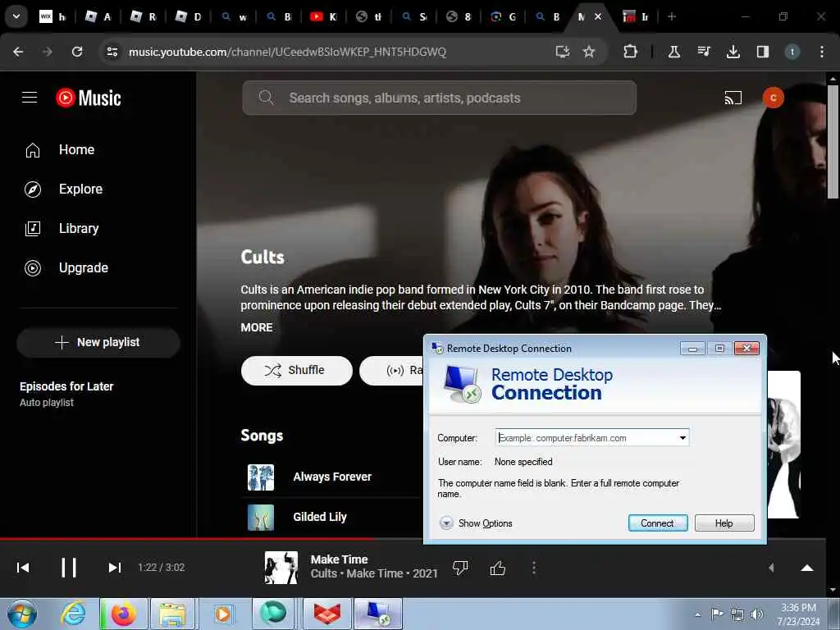
Task: Focus the Search songs, albums input
Action: point(440,98)
